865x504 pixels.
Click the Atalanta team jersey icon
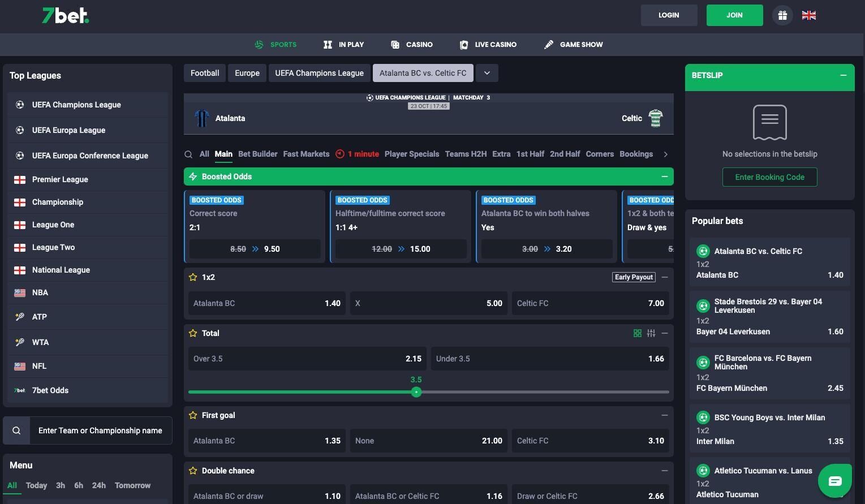(x=201, y=118)
